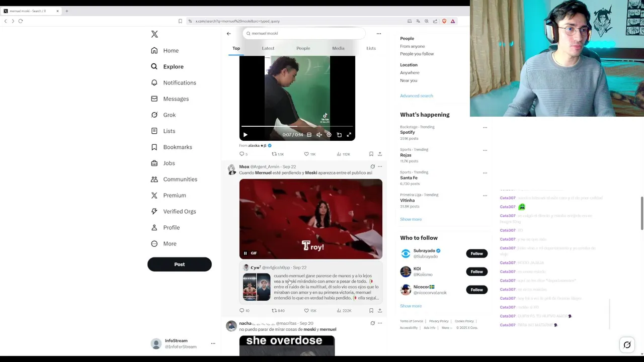644x362 pixels.
Task: Open more options for Spotify trend
Action: coord(485,127)
